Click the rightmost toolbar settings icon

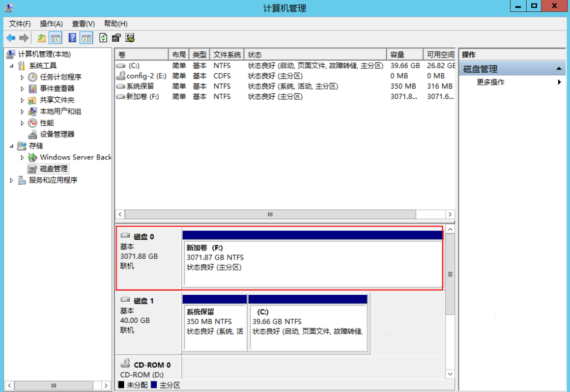pos(130,38)
